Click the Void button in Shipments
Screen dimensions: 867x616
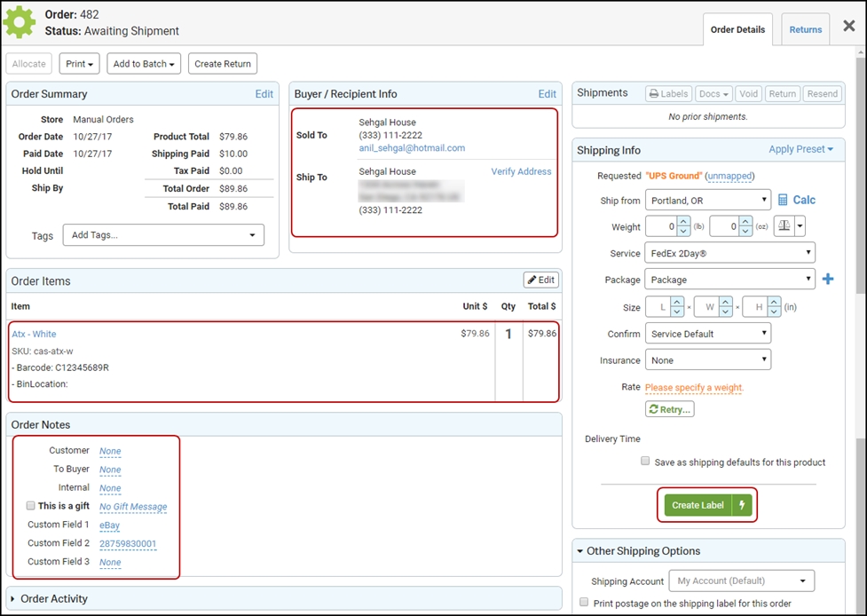[x=748, y=94]
